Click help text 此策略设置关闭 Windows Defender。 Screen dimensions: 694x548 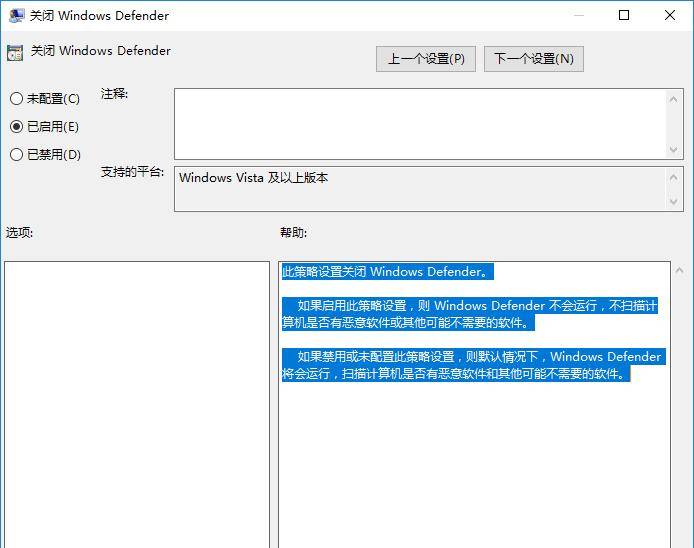pos(388,271)
